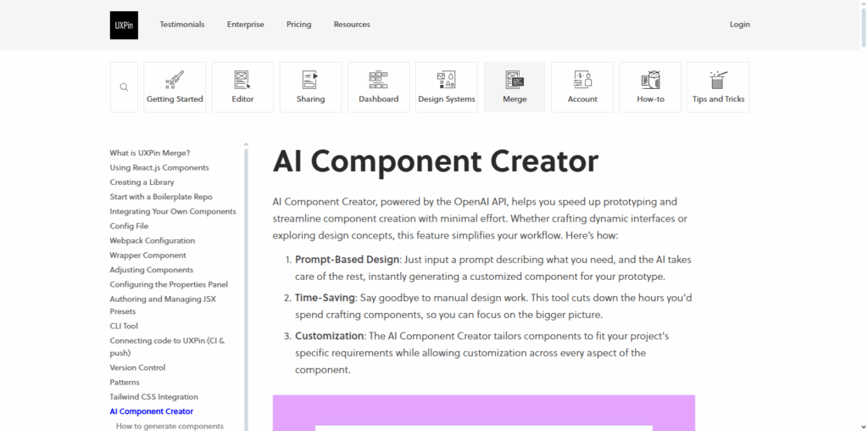This screenshot has height=431, width=868.
Task: Open the Design Systems category icon
Action: pyautogui.click(x=446, y=81)
